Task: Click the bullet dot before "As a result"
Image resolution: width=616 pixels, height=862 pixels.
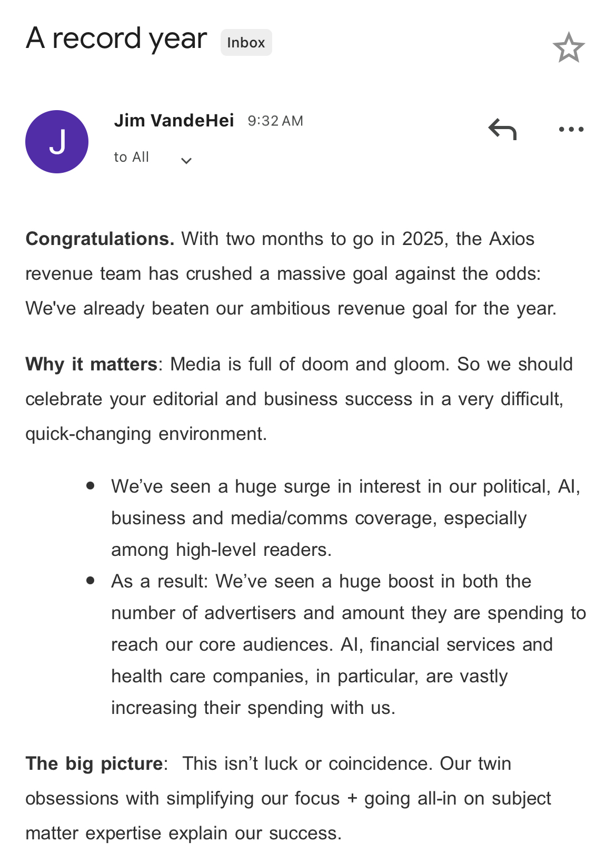Action: click(x=91, y=580)
